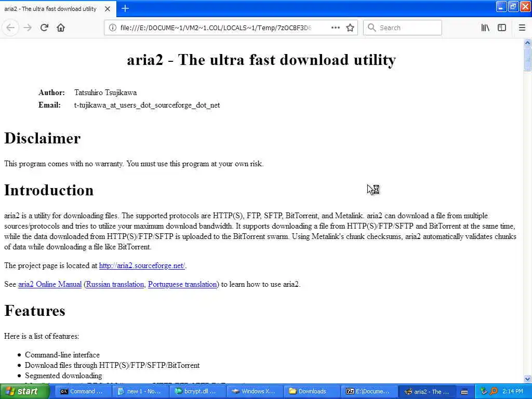Click the keyboard icon in taskbar

click(x=464, y=392)
